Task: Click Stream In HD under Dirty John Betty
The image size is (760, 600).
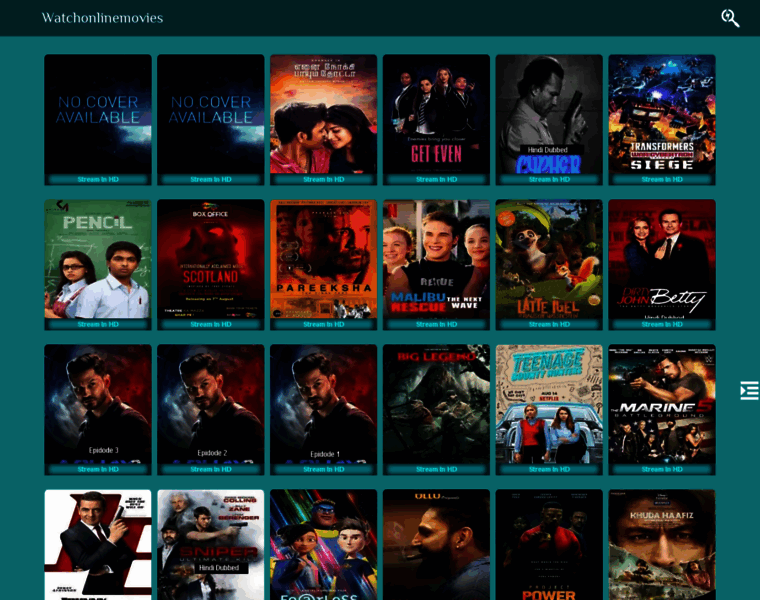Action: (x=662, y=324)
